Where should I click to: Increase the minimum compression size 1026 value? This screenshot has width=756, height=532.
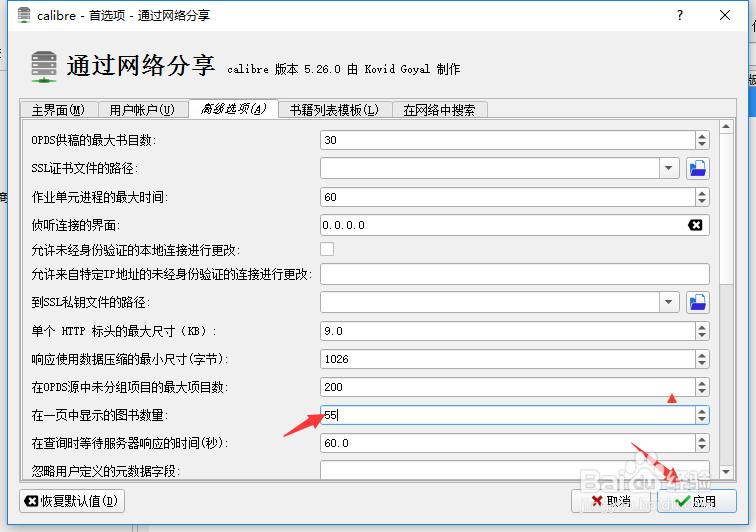point(702,355)
